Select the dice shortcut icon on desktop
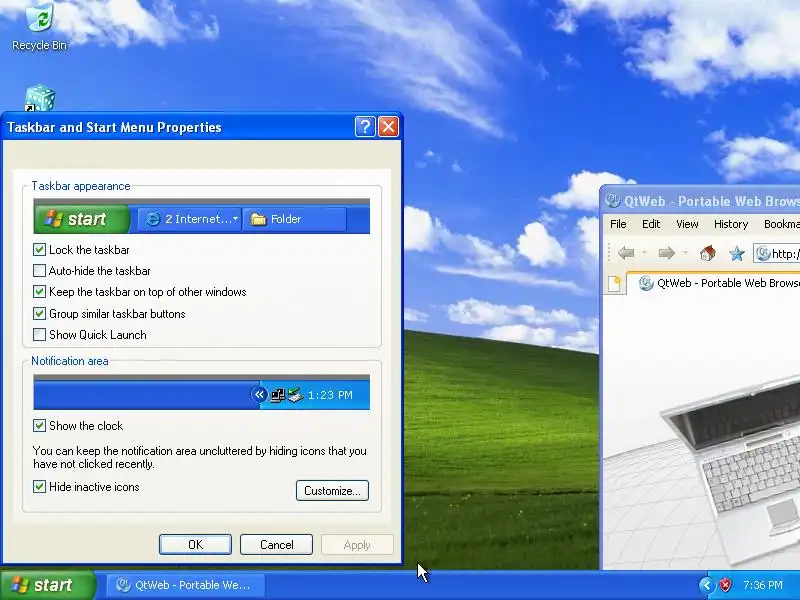 (39, 98)
